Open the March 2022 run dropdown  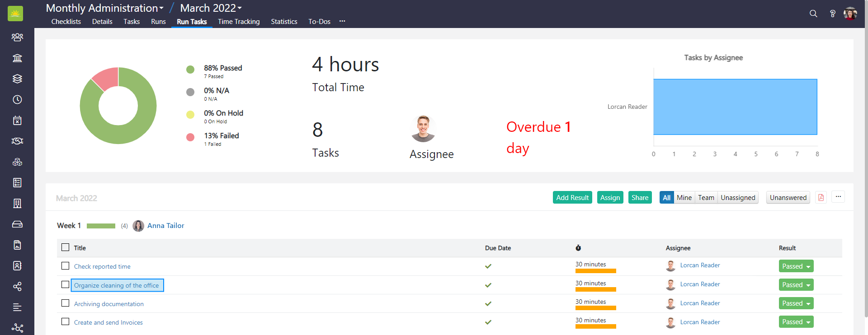pos(211,8)
